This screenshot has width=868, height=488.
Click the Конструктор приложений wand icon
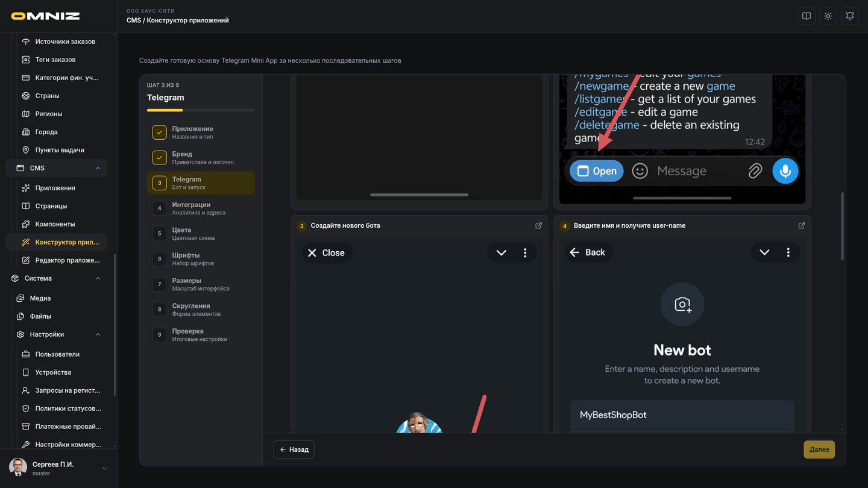coord(26,242)
